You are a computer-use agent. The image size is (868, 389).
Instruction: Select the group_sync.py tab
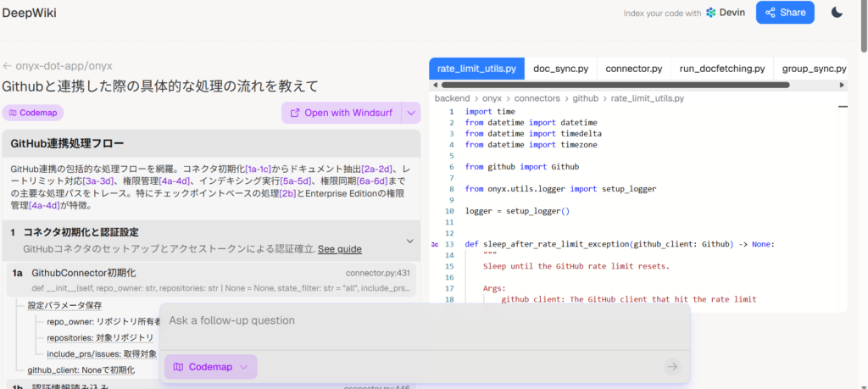[x=813, y=68]
